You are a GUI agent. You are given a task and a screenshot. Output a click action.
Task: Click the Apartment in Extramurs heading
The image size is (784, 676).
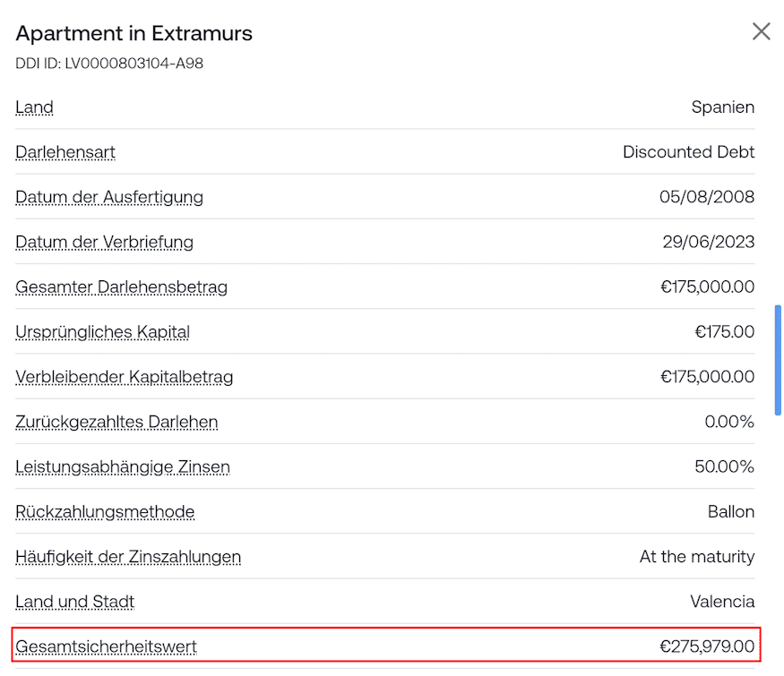tap(134, 34)
